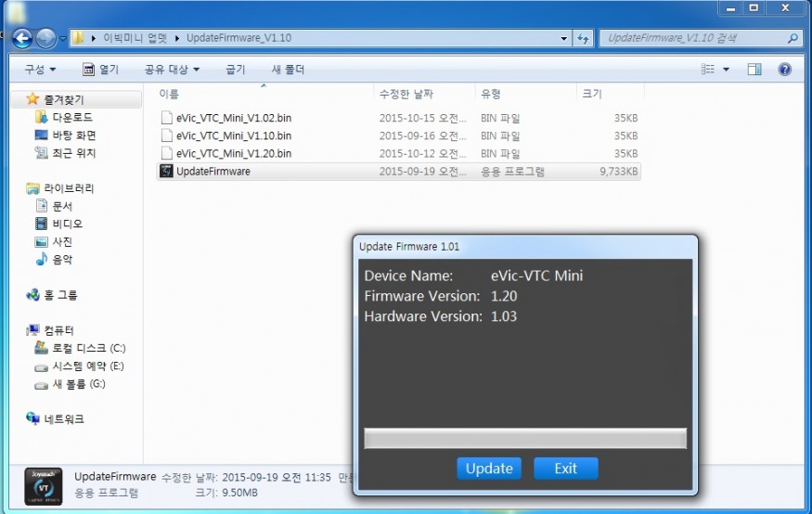
Task: Click the 새 폴더 toolbar button
Action: point(288,70)
